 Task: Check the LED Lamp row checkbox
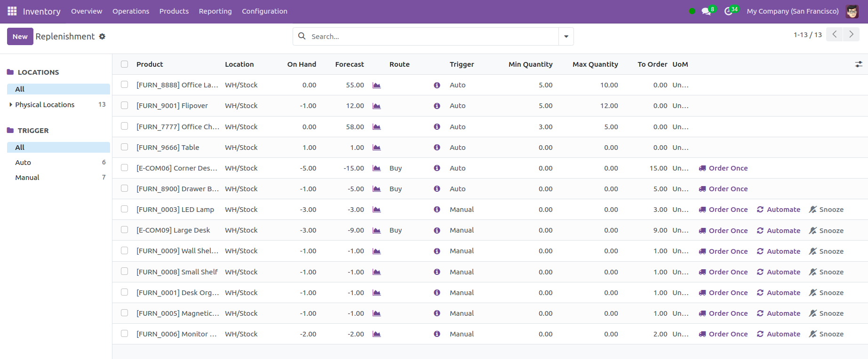(x=124, y=209)
